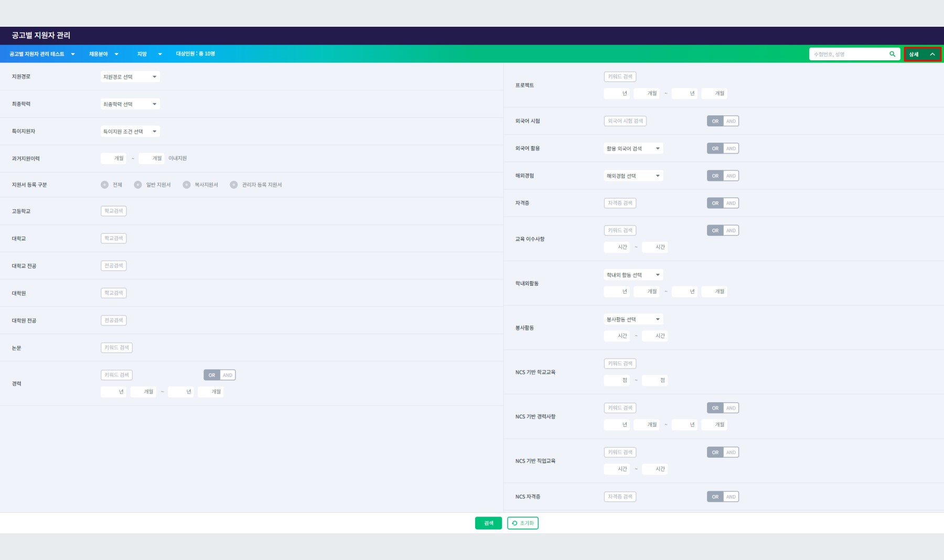Click 전공검색 button for 대학교 전공
Viewport: 944px width, 560px height.
114,266
